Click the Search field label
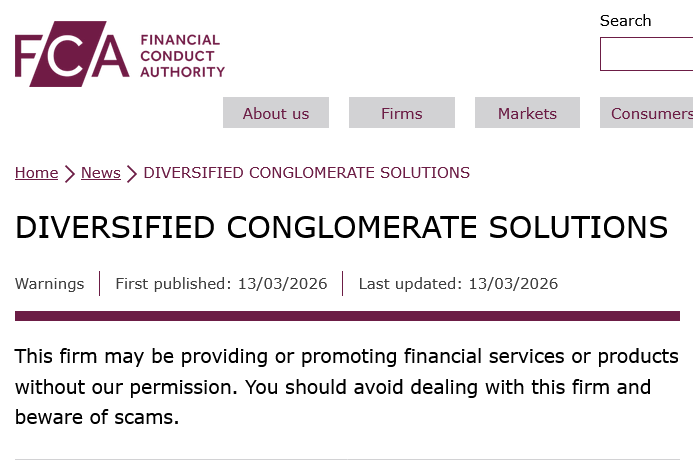Image resolution: width=693 pixels, height=463 pixels. (625, 21)
